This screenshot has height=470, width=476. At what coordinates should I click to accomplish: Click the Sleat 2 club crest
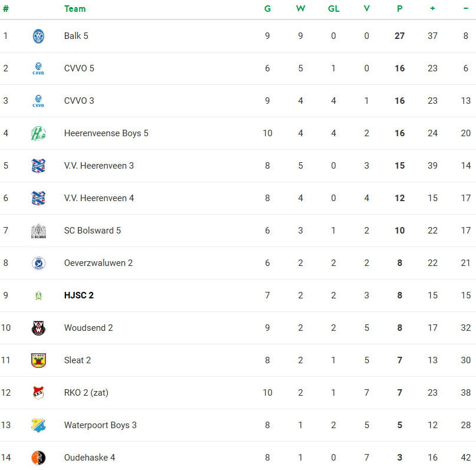(38, 360)
